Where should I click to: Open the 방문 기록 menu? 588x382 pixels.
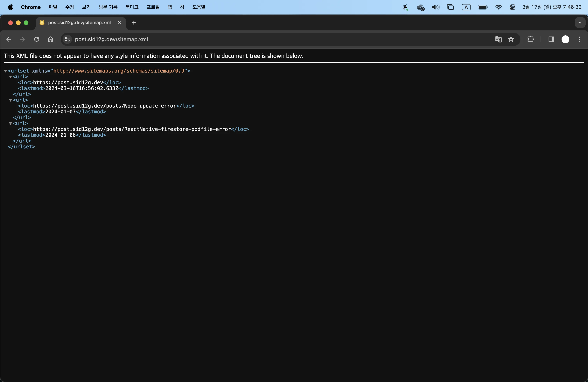[108, 7]
